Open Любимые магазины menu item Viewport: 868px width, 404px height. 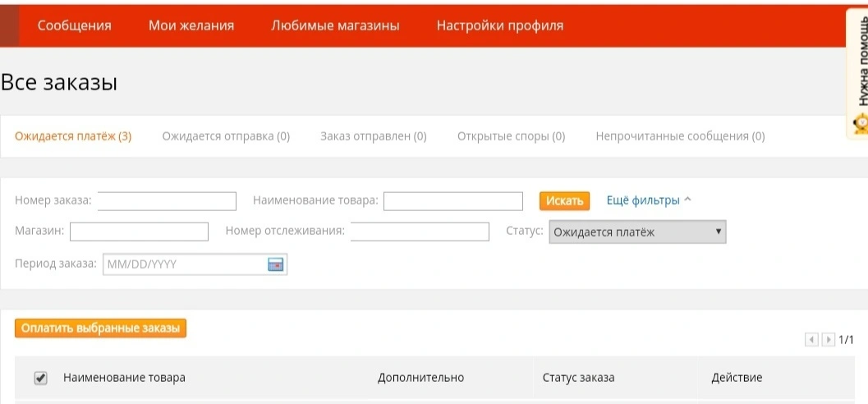tap(335, 25)
